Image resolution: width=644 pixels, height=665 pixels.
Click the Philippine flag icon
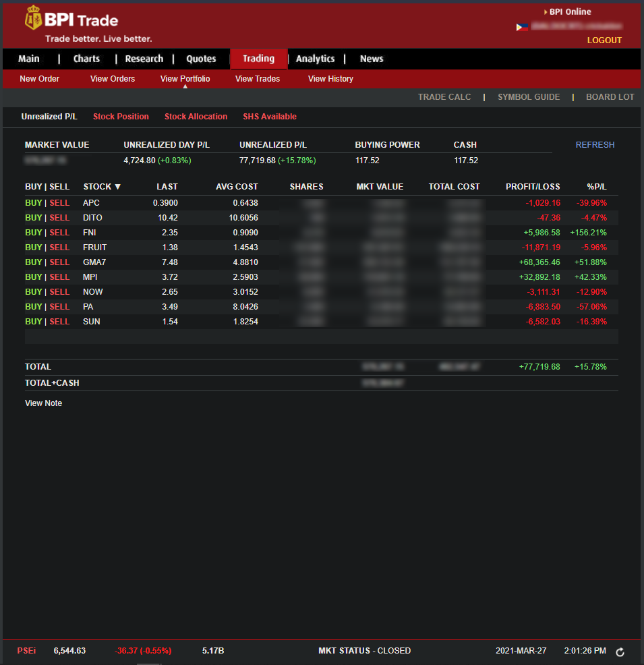(x=522, y=27)
